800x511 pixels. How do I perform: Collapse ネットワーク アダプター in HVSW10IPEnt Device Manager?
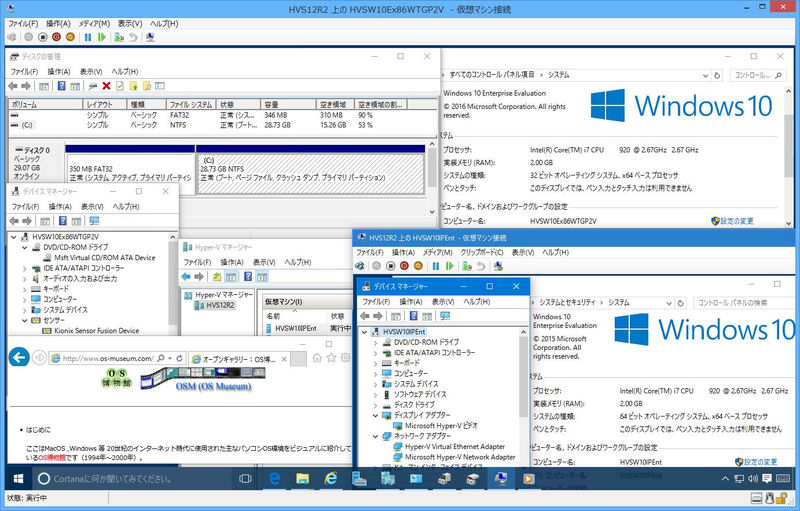[x=376, y=437]
